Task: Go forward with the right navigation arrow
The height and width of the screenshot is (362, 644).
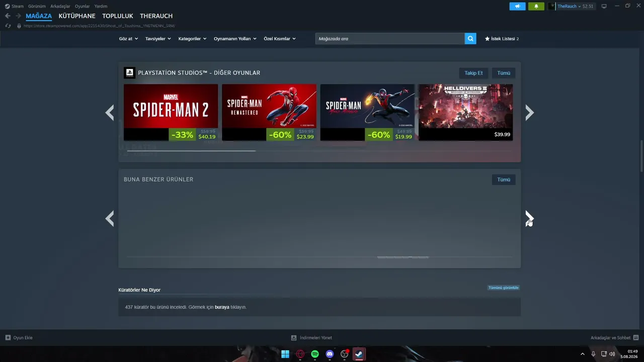Action: (x=18, y=16)
